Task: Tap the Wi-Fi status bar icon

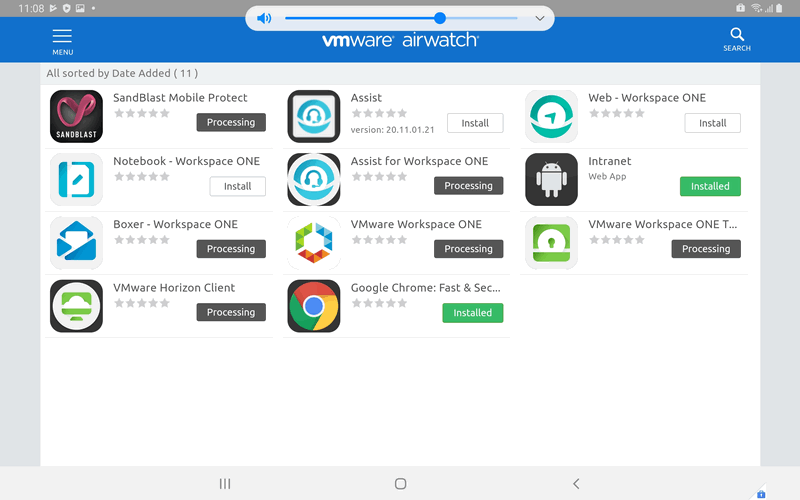Action: (757, 8)
